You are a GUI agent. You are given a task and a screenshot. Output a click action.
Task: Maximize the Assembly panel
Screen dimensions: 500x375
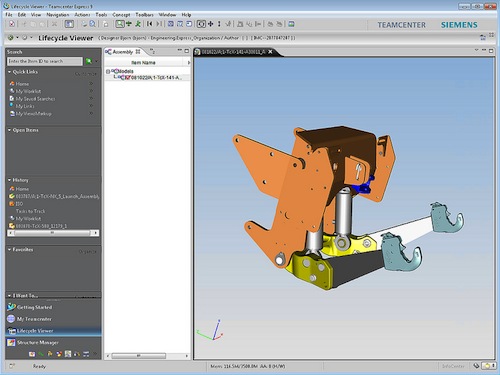(x=187, y=51)
